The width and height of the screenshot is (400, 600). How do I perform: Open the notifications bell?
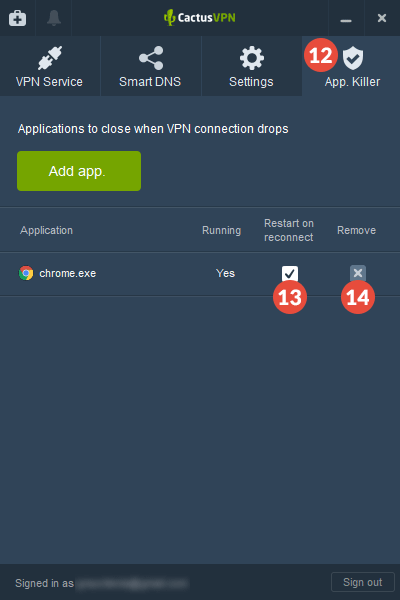point(54,18)
